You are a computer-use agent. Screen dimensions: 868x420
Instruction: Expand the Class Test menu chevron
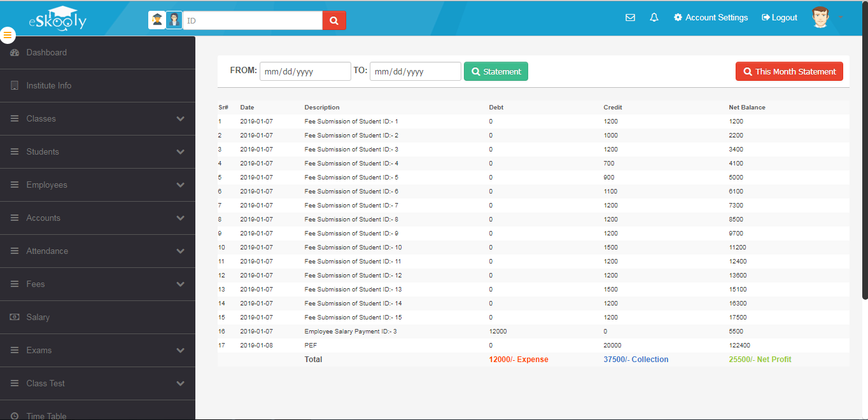pyautogui.click(x=181, y=384)
